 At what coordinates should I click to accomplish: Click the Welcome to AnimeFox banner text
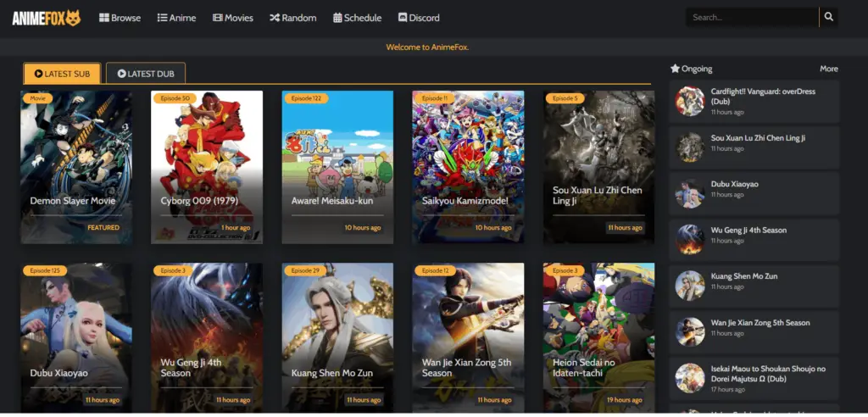click(427, 47)
